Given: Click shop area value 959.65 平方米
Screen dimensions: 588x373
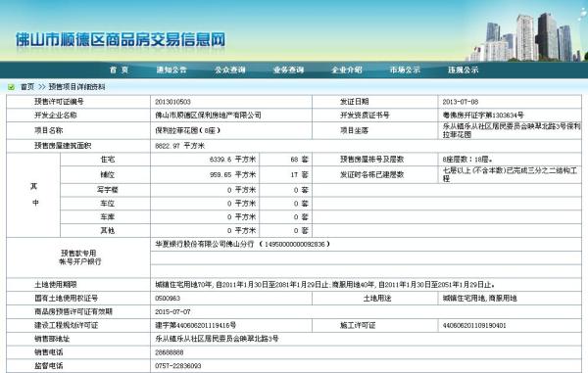Looking at the screenshot, I should pyautogui.click(x=232, y=175).
